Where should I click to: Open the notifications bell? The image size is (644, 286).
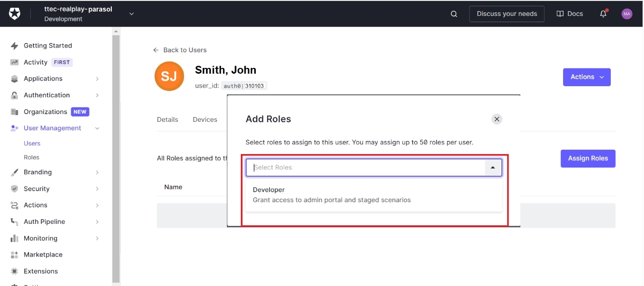(x=603, y=14)
